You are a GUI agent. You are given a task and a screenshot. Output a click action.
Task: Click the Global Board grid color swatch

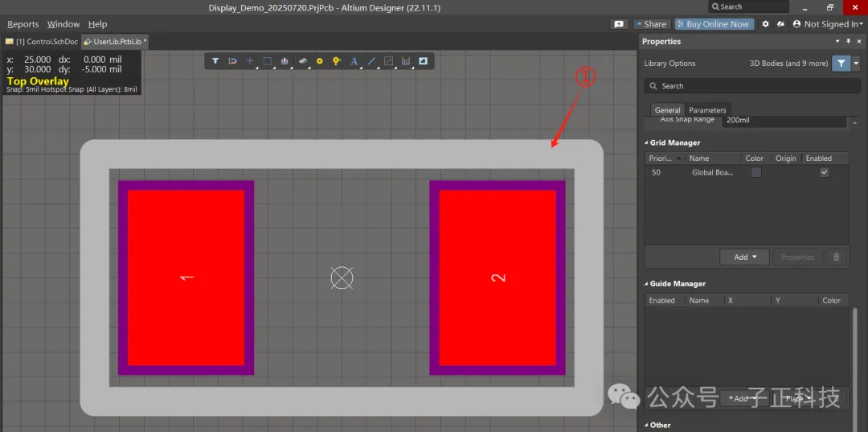756,172
